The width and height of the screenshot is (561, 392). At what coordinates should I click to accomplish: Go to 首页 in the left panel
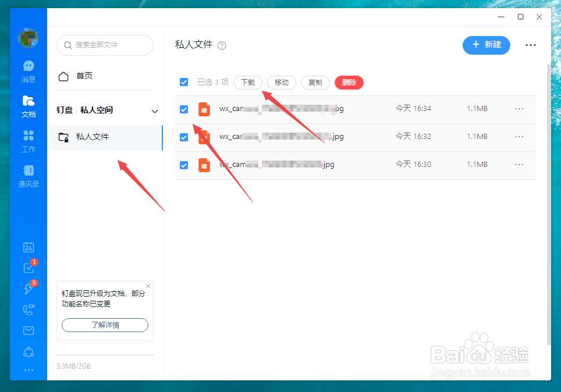coord(84,75)
